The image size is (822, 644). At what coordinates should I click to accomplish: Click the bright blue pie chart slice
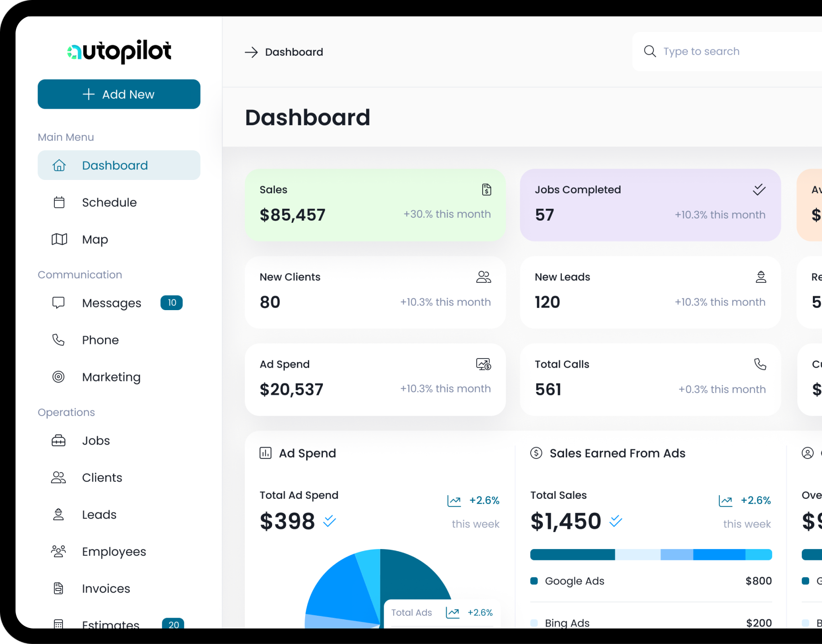click(340, 591)
